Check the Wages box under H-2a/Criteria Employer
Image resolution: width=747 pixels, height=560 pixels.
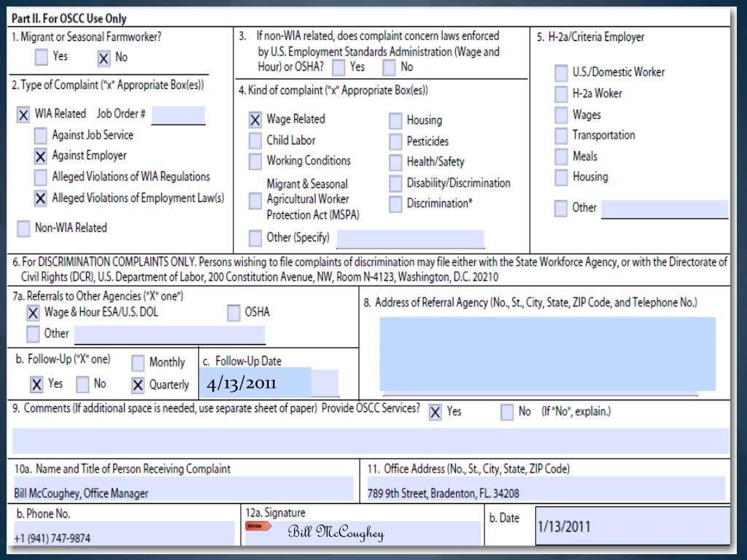561,115
